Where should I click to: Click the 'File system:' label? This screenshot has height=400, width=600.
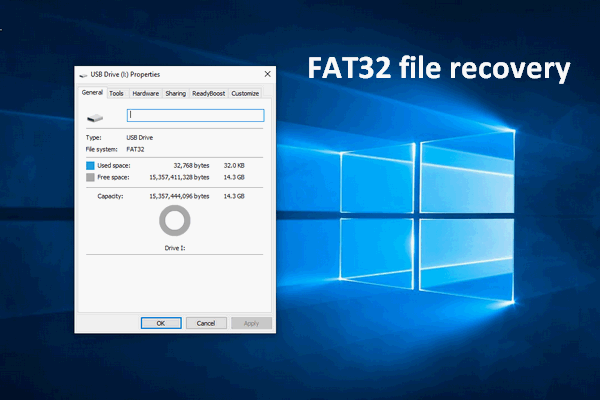101,149
